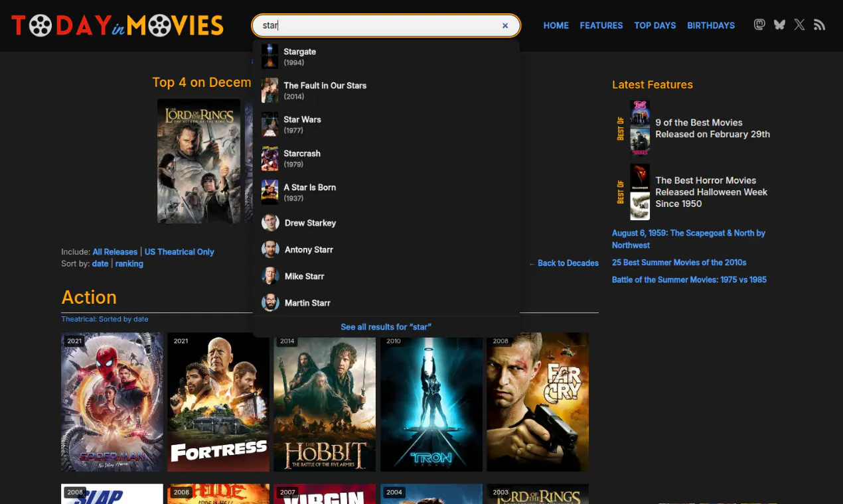
Task: Open Lord of the Rings Return of the King poster
Action: pyautogui.click(x=198, y=161)
